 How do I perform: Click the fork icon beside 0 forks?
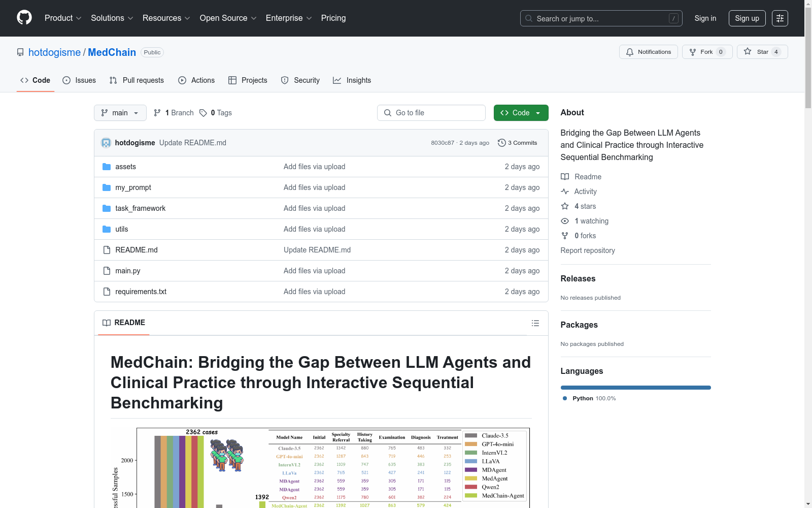[x=565, y=236]
